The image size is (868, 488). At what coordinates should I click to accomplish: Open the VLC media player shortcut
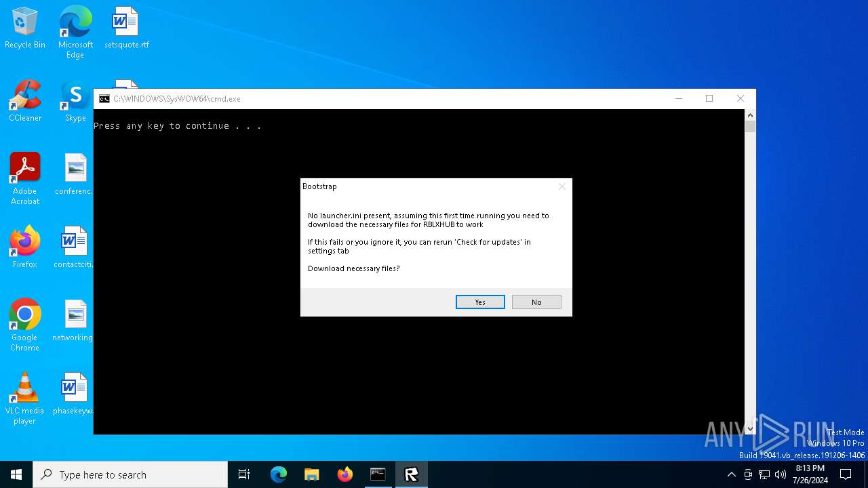[25, 399]
